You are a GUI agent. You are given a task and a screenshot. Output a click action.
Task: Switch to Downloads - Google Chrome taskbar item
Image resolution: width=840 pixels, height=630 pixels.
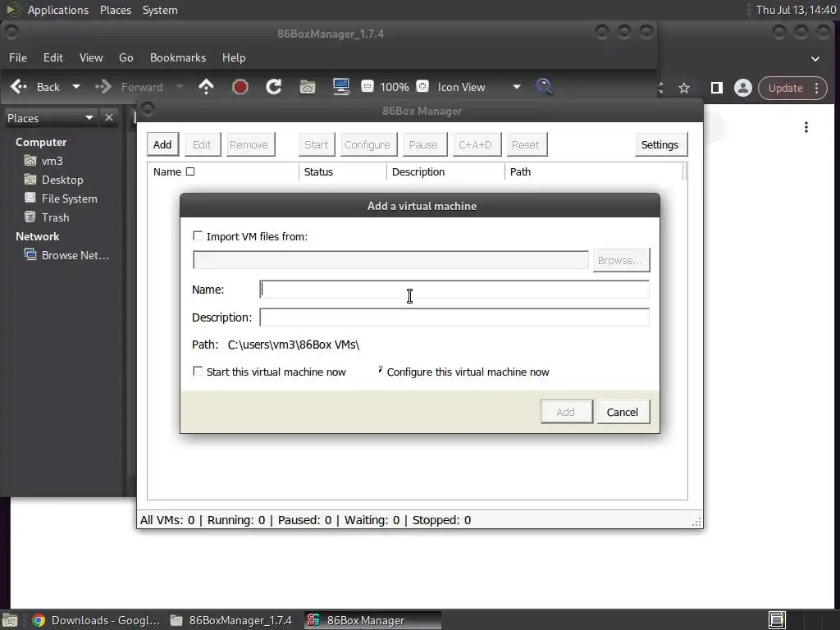(97, 620)
